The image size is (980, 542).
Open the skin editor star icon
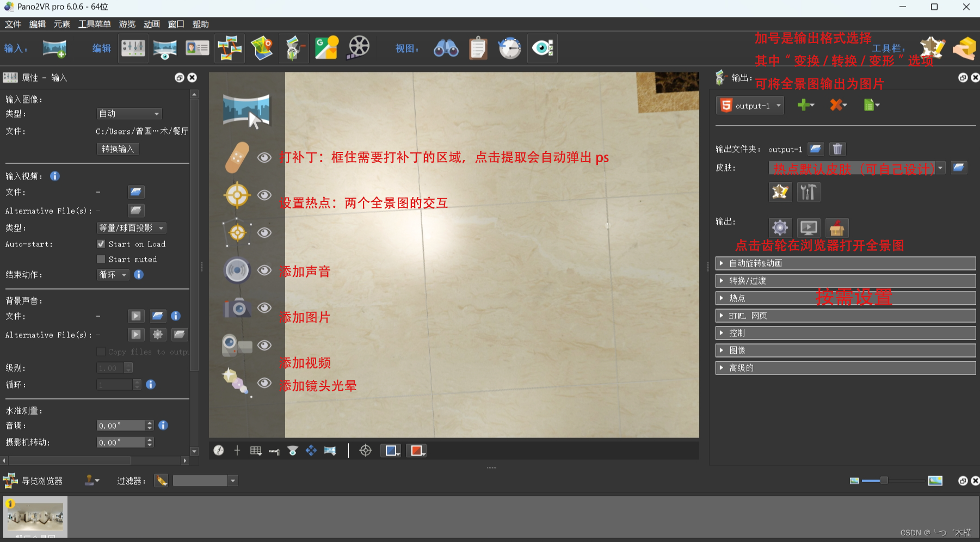780,192
